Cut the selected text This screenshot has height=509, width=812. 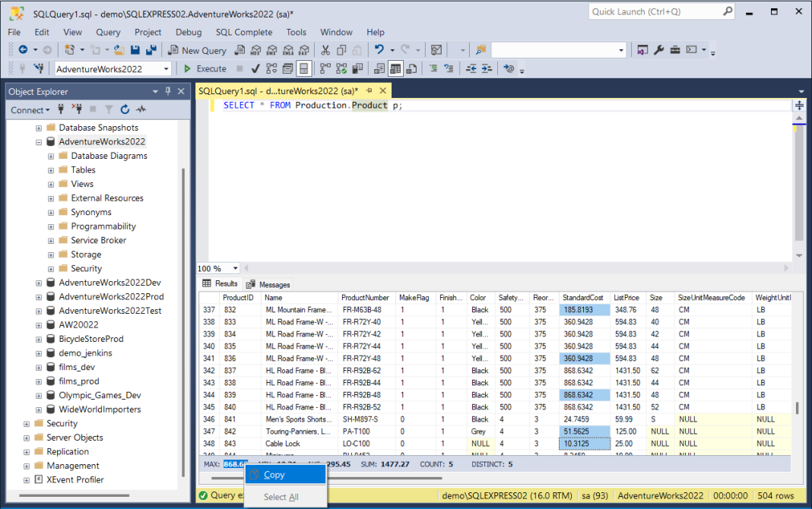[x=324, y=50]
